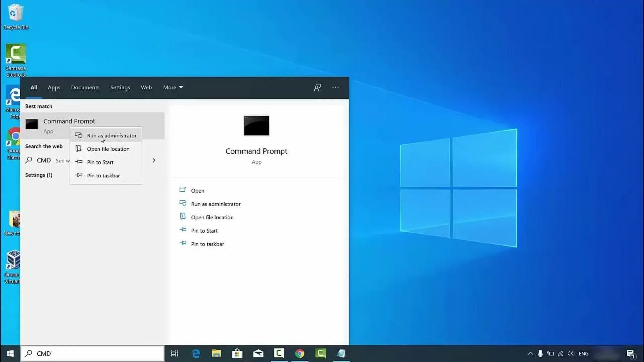Select the Camtasia Studio 8 desktop icon
Screen dimensions: 644x362
coord(16,60)
